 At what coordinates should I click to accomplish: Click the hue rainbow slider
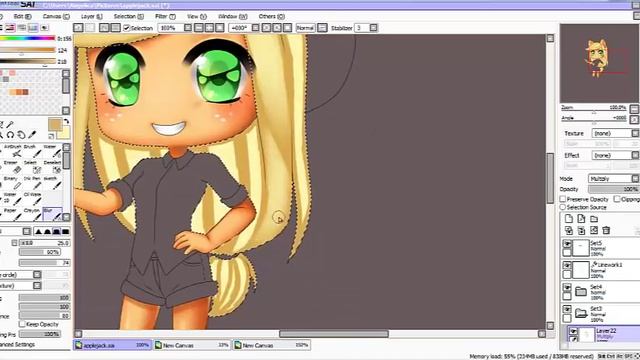(27, 38)
